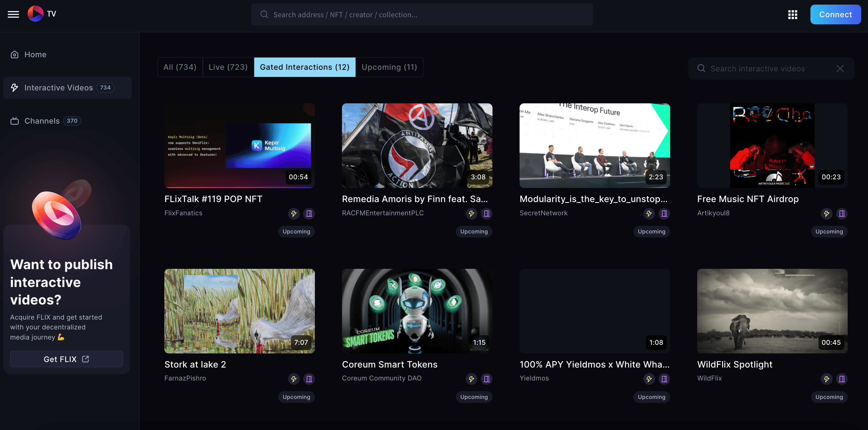Click the Connect button in the top right

835,14
